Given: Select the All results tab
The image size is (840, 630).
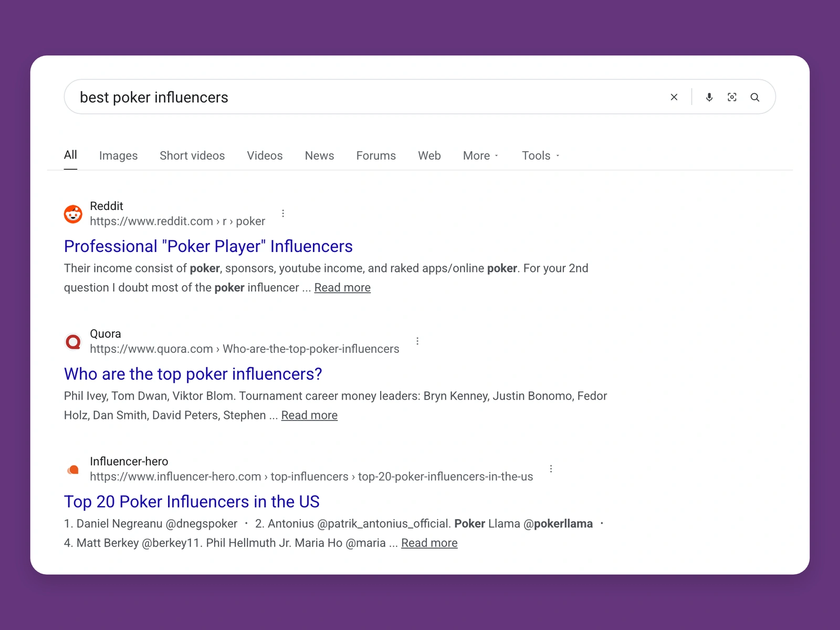Looking at the screenshot, I should [x=70, y=155].
